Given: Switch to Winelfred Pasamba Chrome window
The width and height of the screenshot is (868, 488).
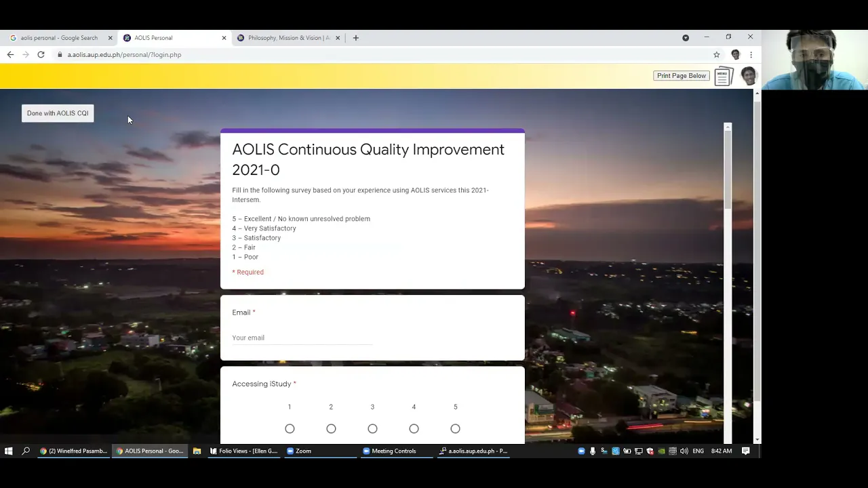Looking at the screenshot, I should click(73, 451).
